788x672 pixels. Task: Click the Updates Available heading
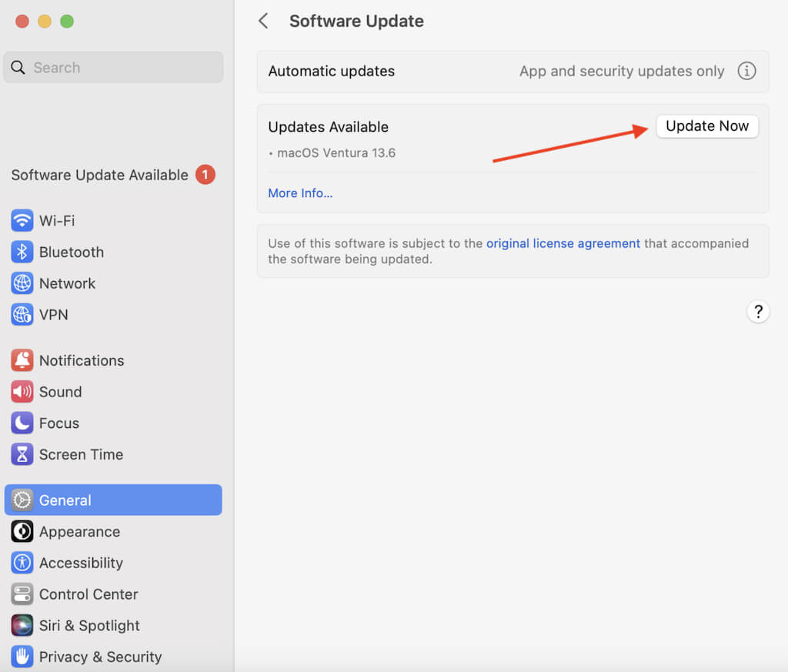pos(328,127)
